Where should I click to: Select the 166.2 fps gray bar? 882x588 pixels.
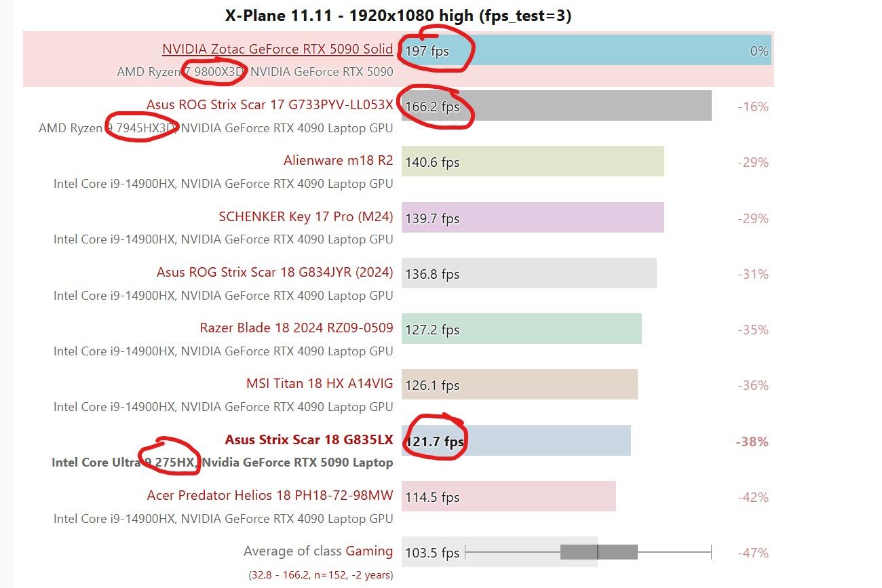coord(556,106)
